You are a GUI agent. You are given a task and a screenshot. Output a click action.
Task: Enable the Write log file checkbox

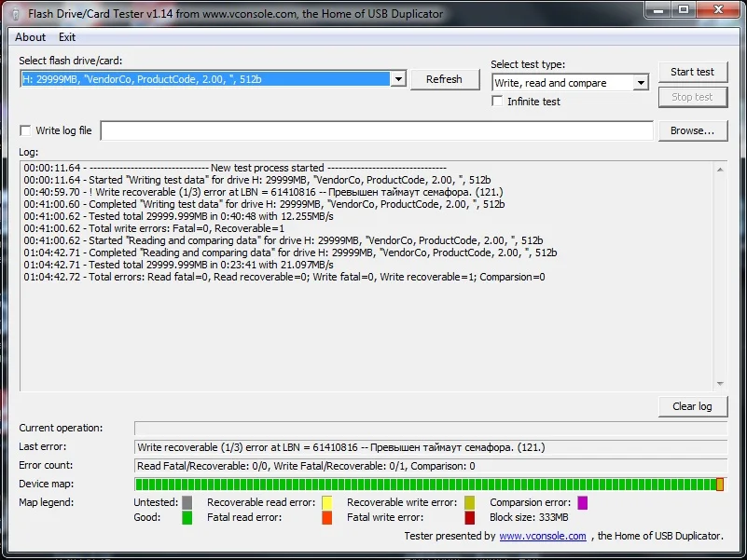pyautogui.click(x=25, y=130)
